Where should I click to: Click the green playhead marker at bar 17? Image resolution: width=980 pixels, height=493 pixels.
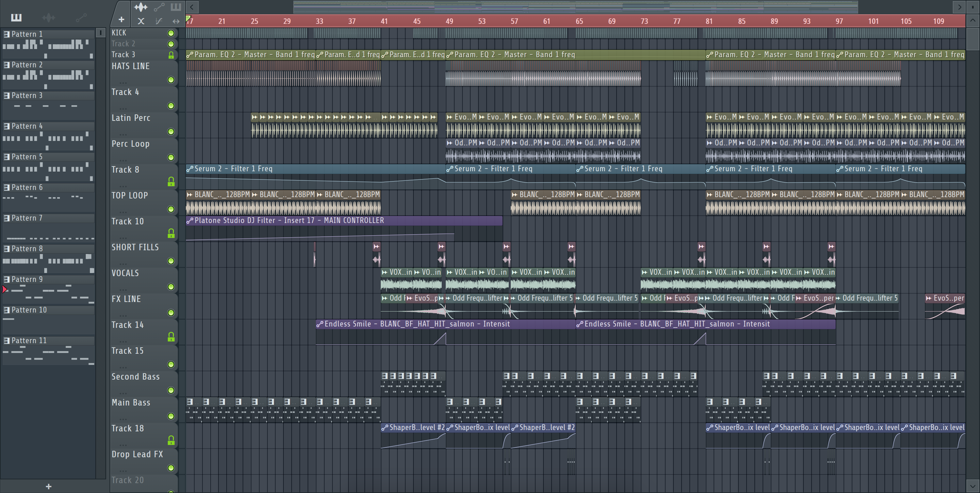click(188, 18)
